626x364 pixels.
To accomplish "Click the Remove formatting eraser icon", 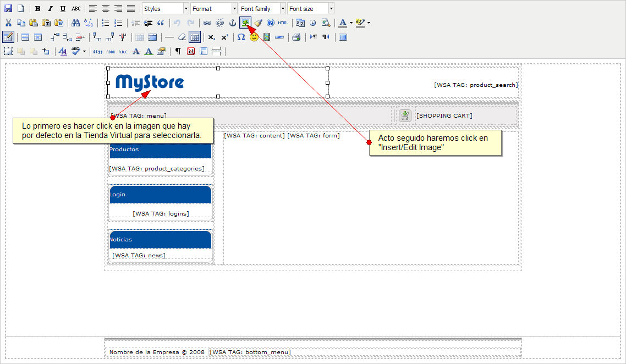I will [182, 37].
